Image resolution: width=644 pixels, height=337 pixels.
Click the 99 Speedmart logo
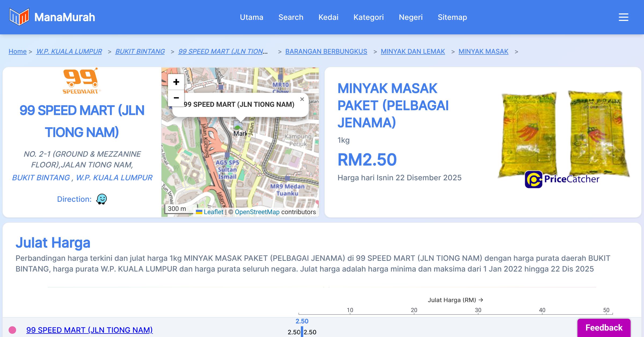pos(80,80)
